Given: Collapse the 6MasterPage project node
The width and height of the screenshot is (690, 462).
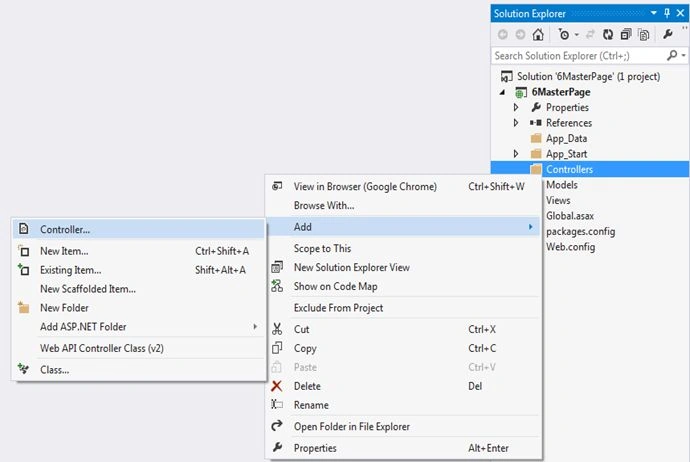Looking at the screenshot, I should pos(503,92).
